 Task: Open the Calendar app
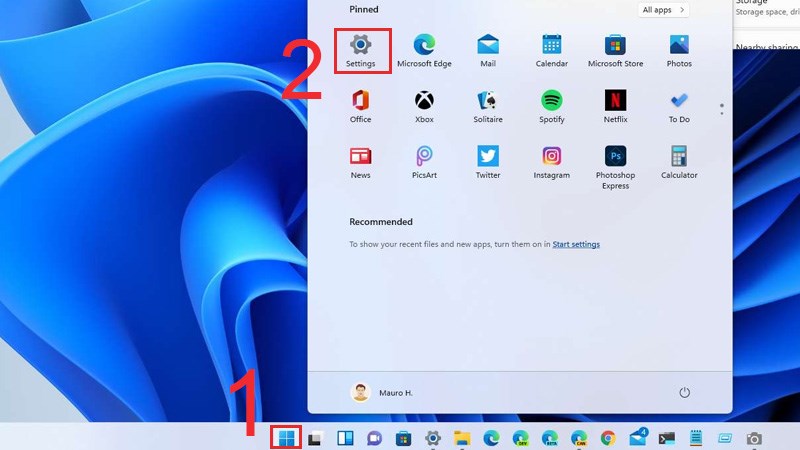(552, 51)
